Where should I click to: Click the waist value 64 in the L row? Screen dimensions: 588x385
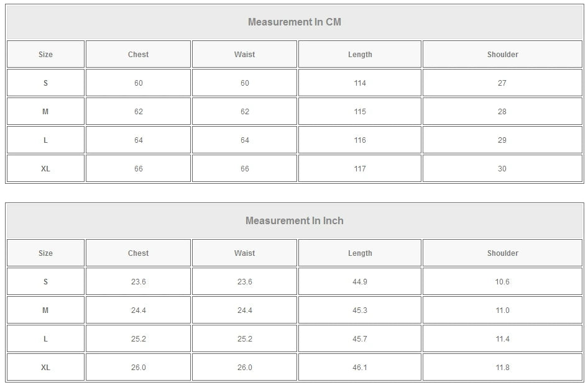(244, 140)
